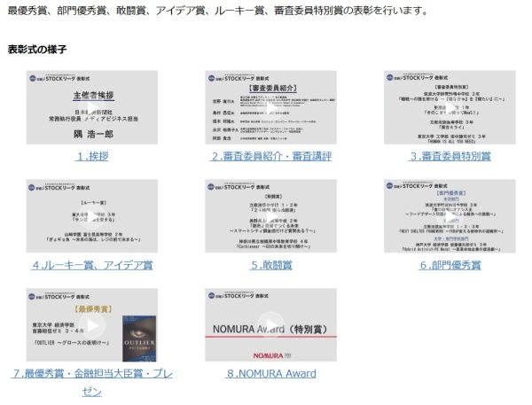532x405 pixels.
Task: Play the NOMURA Award（特別賞） video
Action: pyautogui.click(x=270, y=325)
